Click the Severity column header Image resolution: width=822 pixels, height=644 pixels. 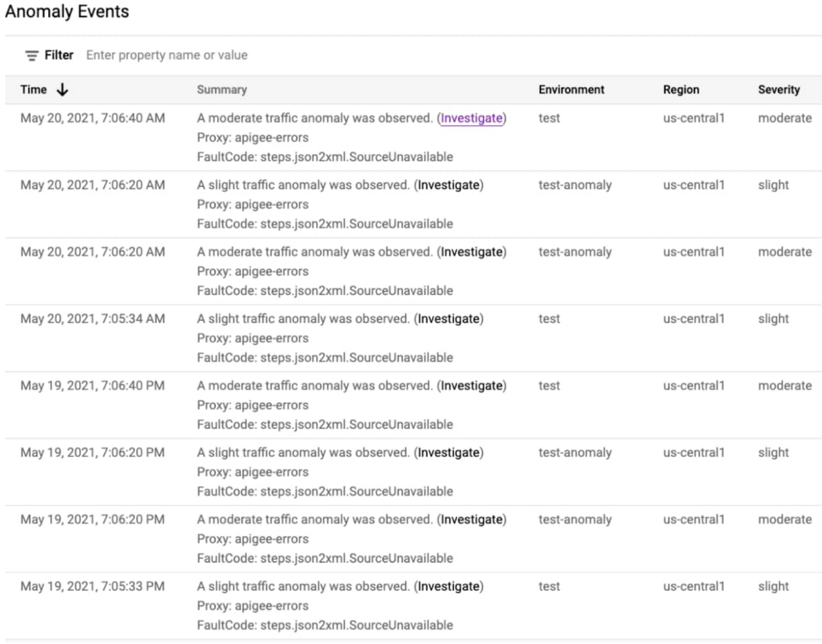click(x=779, y=90)
